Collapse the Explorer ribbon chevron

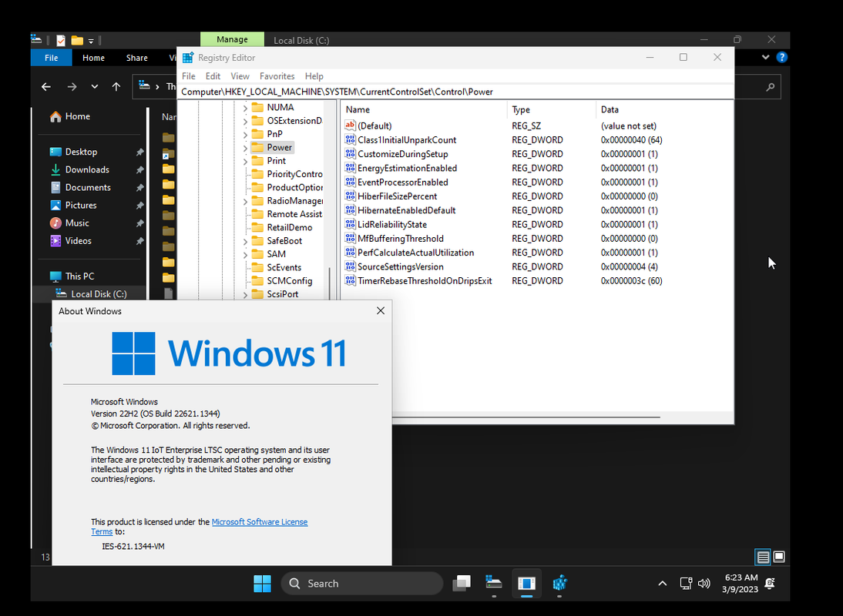(766, 57)
